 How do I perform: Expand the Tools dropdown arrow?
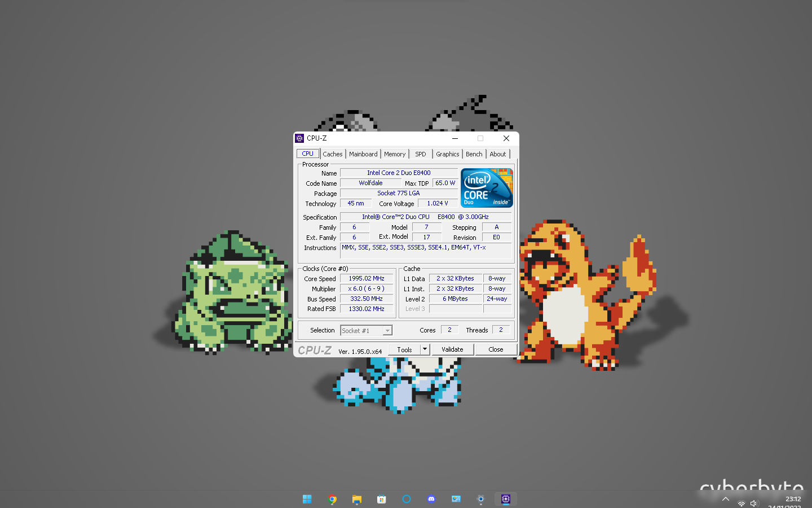425,350
